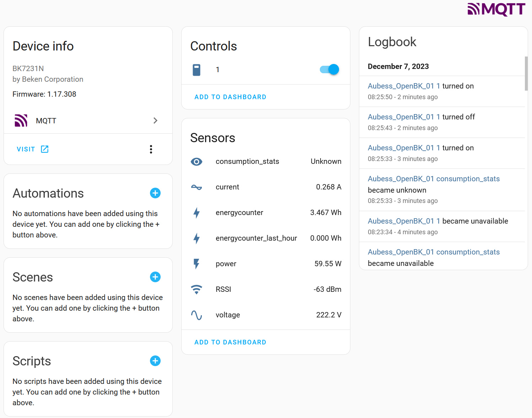532x418 pixels.
Task: Click the current sensor wave icon
Action: (x=197, y=187)
